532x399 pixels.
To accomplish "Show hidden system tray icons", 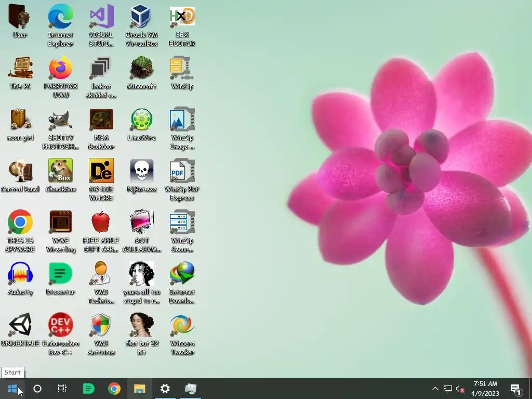I will 435,389.
